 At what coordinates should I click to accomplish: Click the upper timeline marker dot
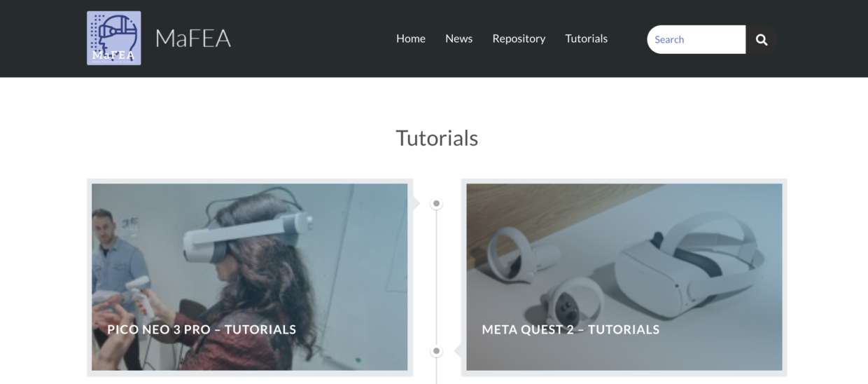437,204
